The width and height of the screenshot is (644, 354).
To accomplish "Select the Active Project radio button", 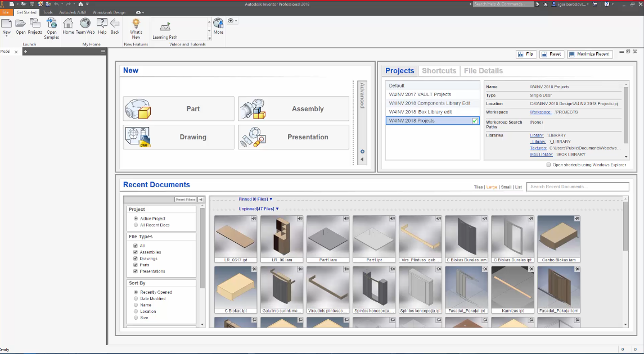I will tap(136, 219).
